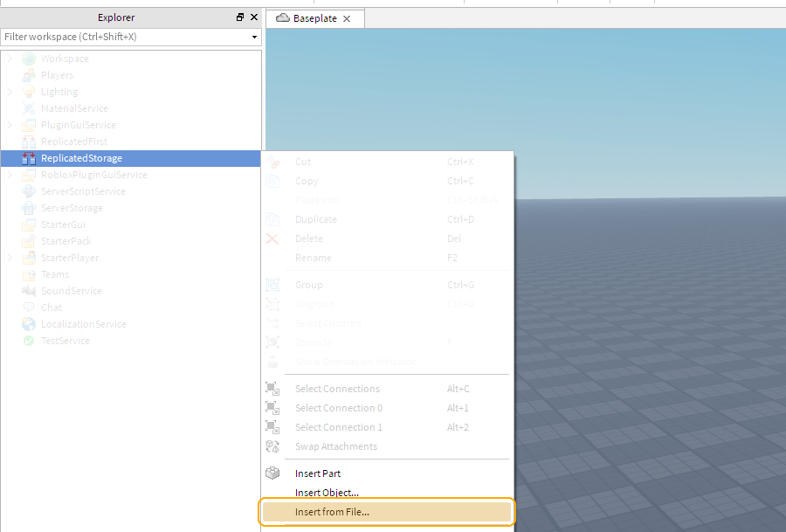Click the Teams service icon
Screen dimensions: 786x532
30,273
